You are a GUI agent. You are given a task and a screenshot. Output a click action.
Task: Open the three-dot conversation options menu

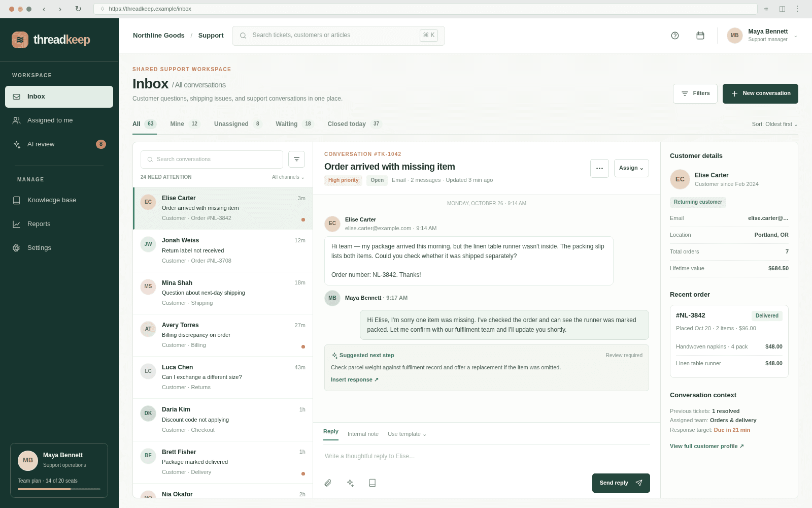pos(599,168)
